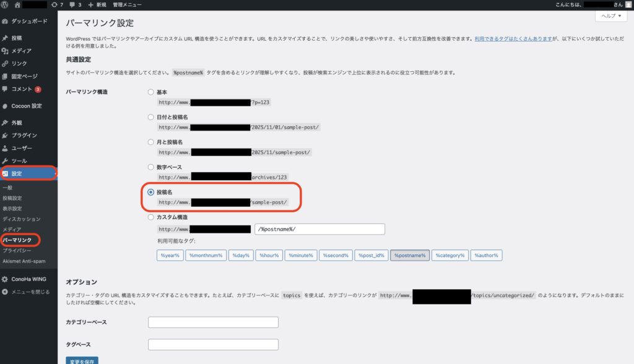Select the 基本 permalink structure
Image resolution: width=634 pixels, height=364 pixels.
tap(150, 92)
